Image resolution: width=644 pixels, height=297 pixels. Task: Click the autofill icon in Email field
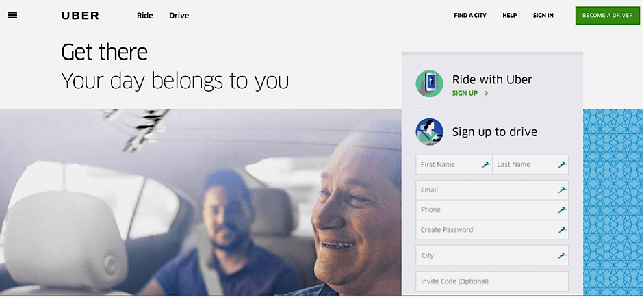563,190
